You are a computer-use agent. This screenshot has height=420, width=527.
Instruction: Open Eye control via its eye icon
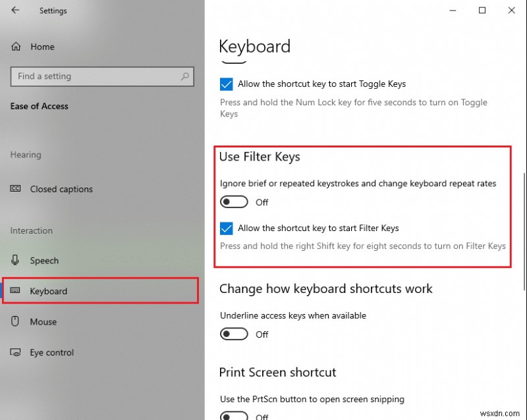click(x=14, y=352)
